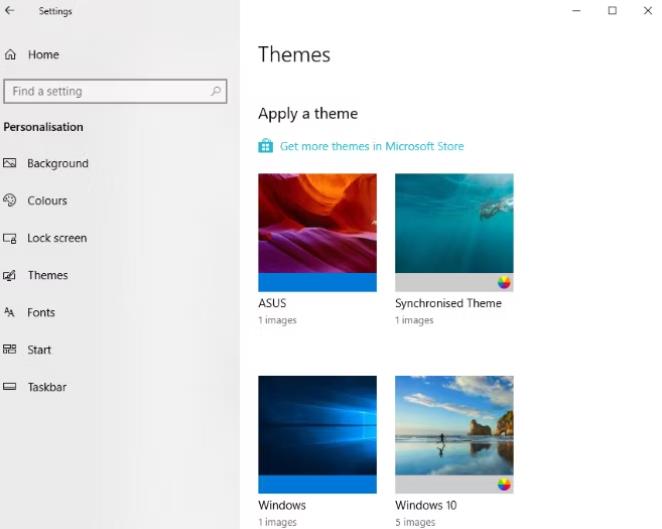Screen dimensions: 662x529
Task: Click the Start tiles icon
Action: (x=10, y=349)
